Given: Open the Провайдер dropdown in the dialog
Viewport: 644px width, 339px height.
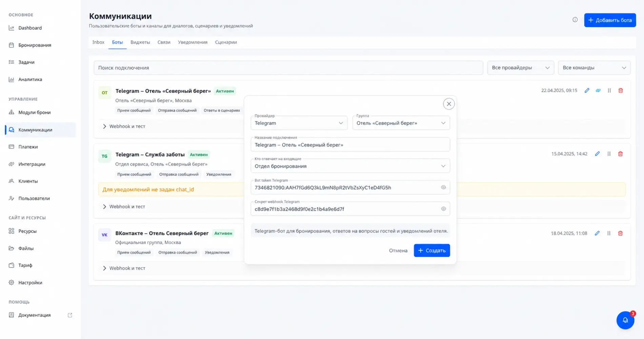Looking at the screenshot, I should click(x=299, y=123).
